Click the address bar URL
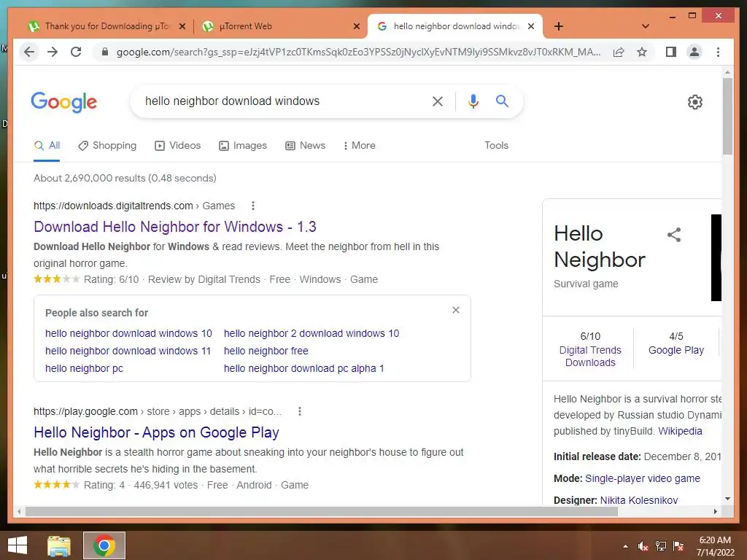747x560 pixels. coord(358,52)
